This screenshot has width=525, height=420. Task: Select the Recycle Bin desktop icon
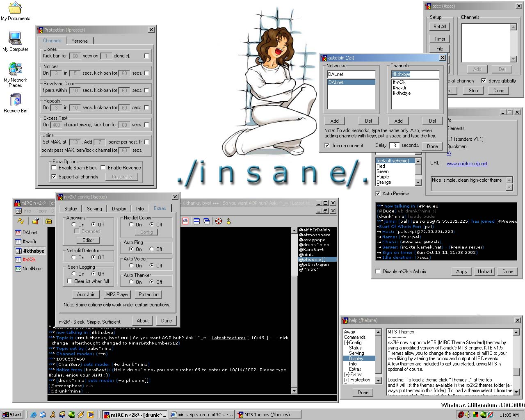tap(15, 103)
